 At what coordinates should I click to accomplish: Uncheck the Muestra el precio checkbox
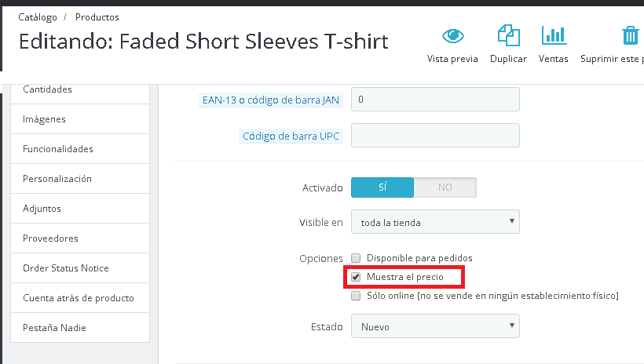tap(356, 277)
